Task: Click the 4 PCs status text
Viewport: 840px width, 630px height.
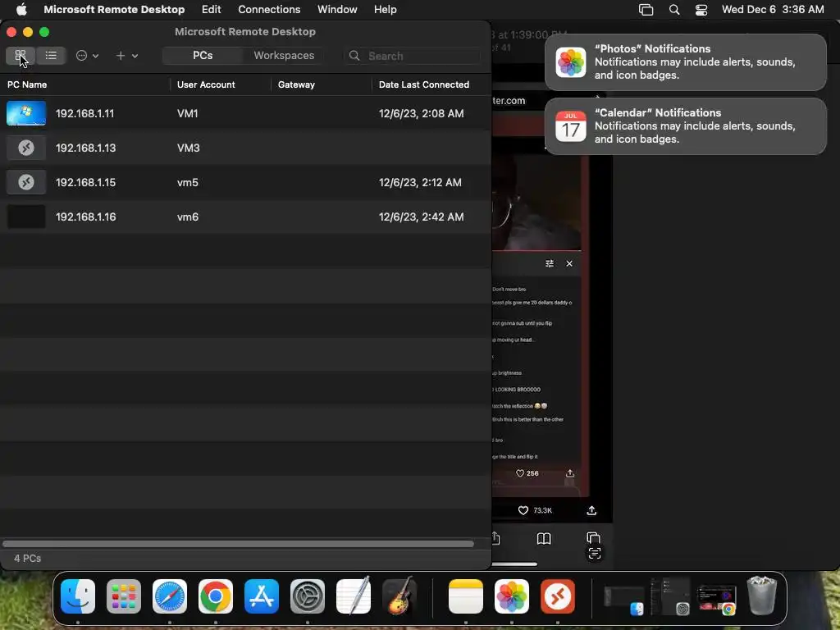Action: [27, 558]
